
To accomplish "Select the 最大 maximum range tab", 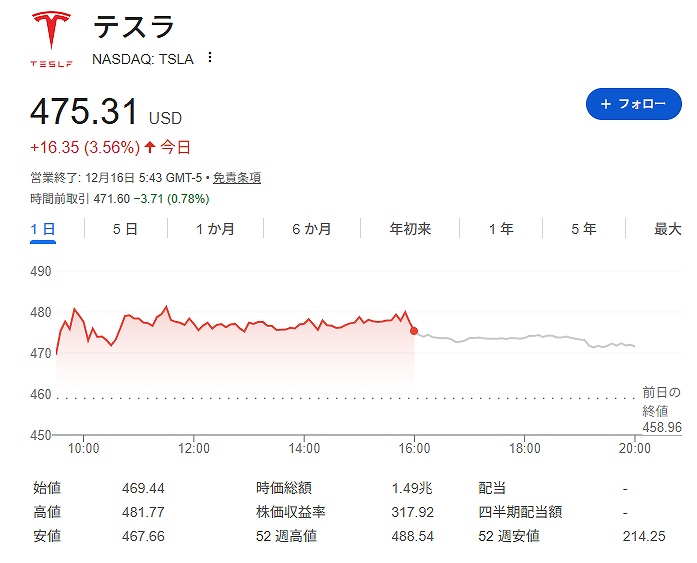I will 667,229.
